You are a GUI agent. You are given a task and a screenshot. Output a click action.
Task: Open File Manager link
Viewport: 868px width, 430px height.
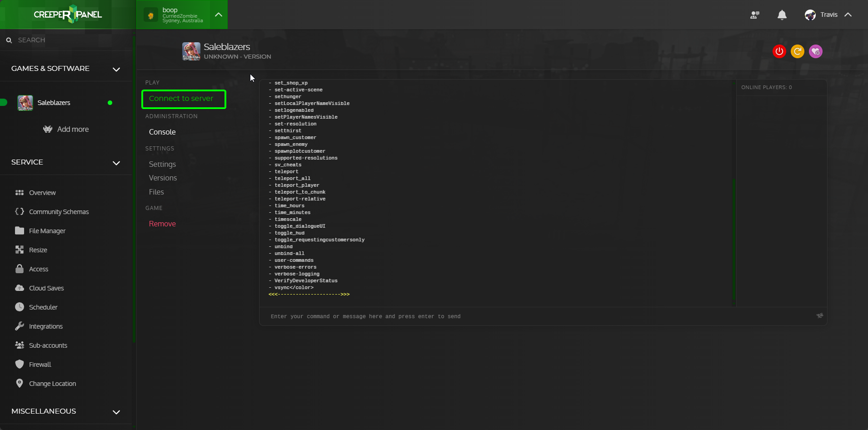(x=47, y=231)
